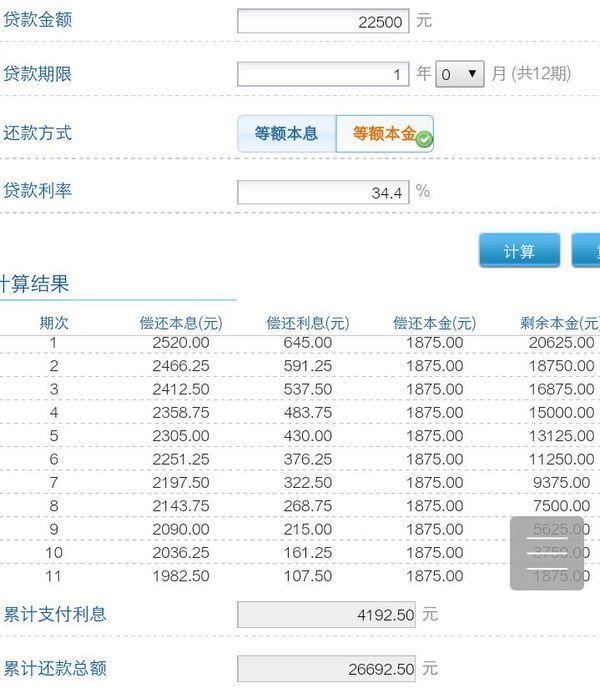
Task: Click the 期次 column header
Action: click(x=54, y=323)
